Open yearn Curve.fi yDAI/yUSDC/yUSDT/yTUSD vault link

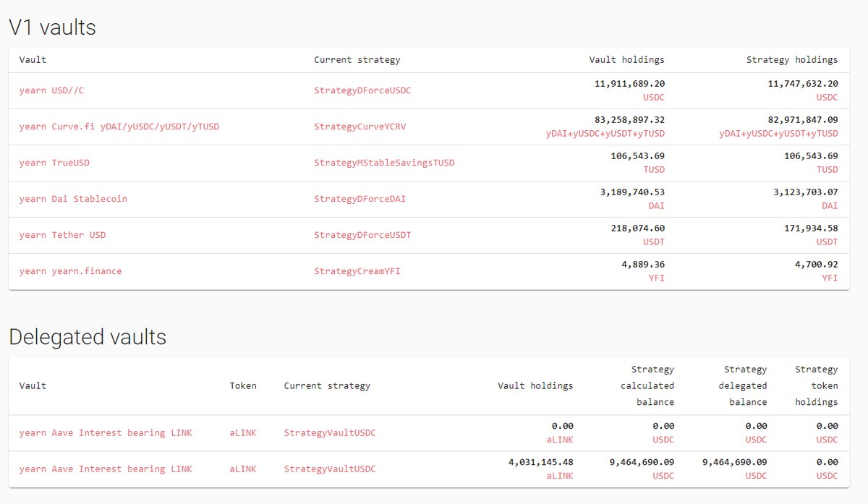coord(119,127)
